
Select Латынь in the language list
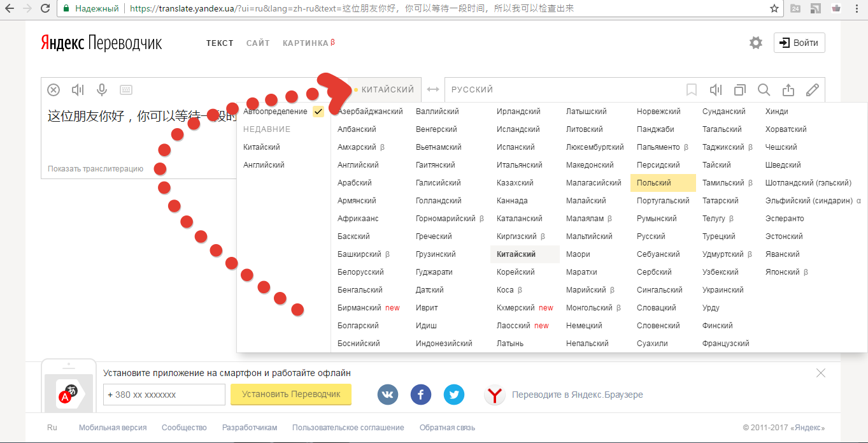[510, 344]
